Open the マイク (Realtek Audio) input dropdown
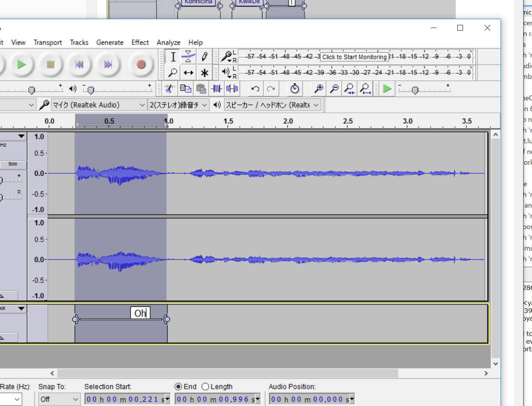 pyautogui.click(x=99, y=105)
